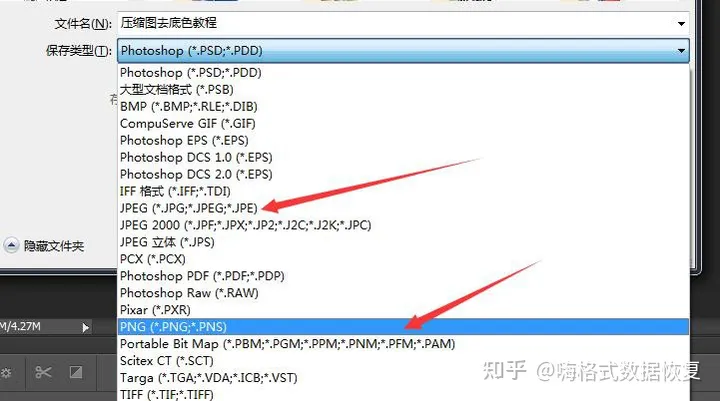Select PNG (*.PNG;*.PNS) format
The image size is (720, 401).
(x=403, y=327)
